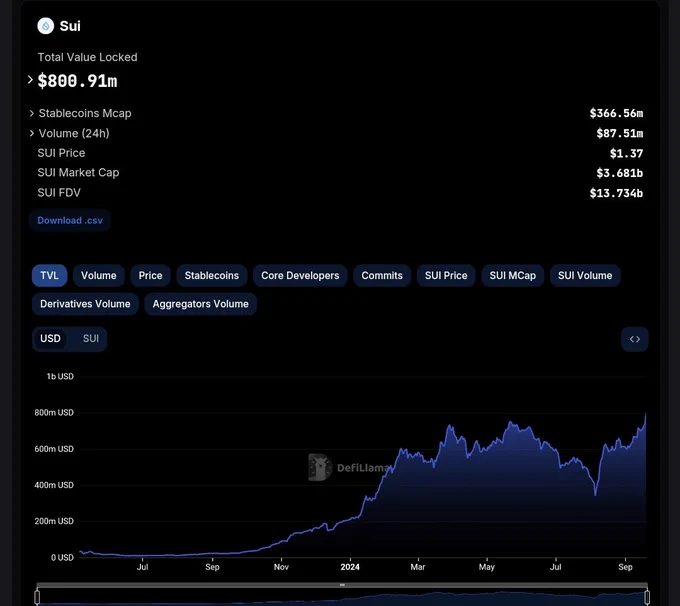Click the right handle of range slider
The height and width of the screenshot is (606, 680).
point(647,597)
